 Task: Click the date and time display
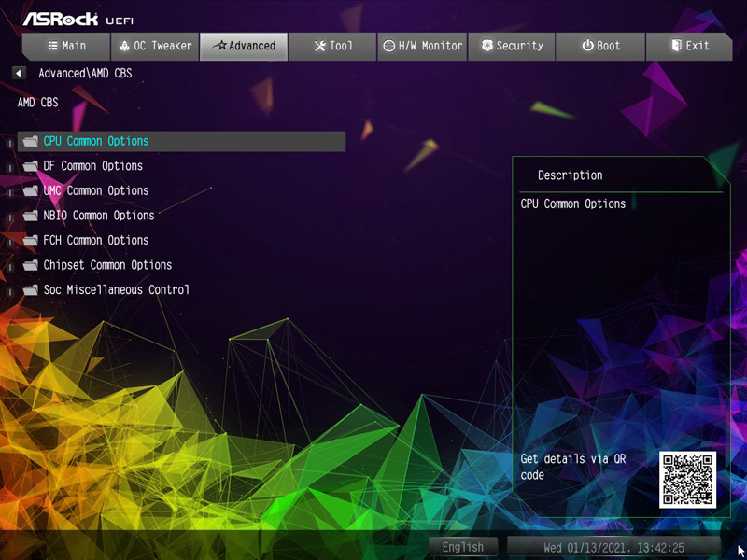(613, 547)
